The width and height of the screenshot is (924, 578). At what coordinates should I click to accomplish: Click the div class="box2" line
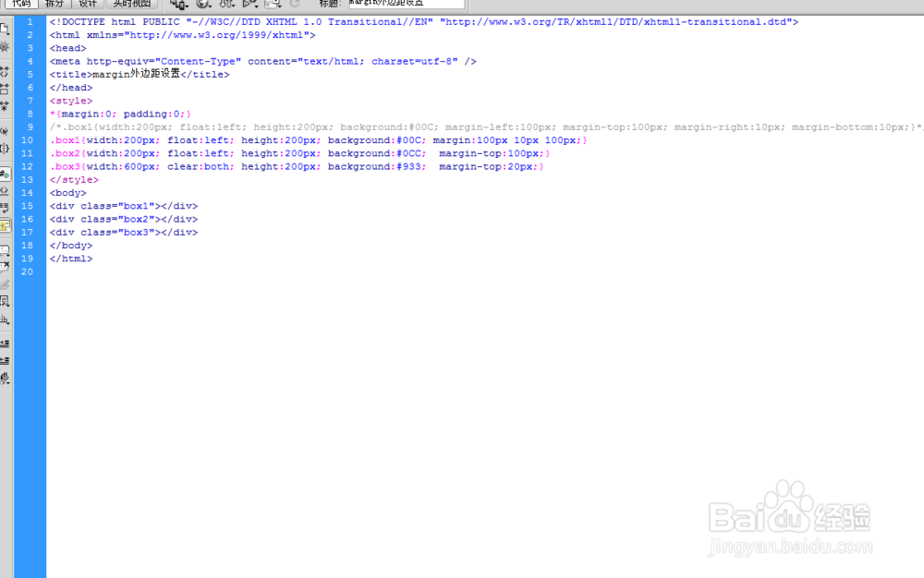124,219
